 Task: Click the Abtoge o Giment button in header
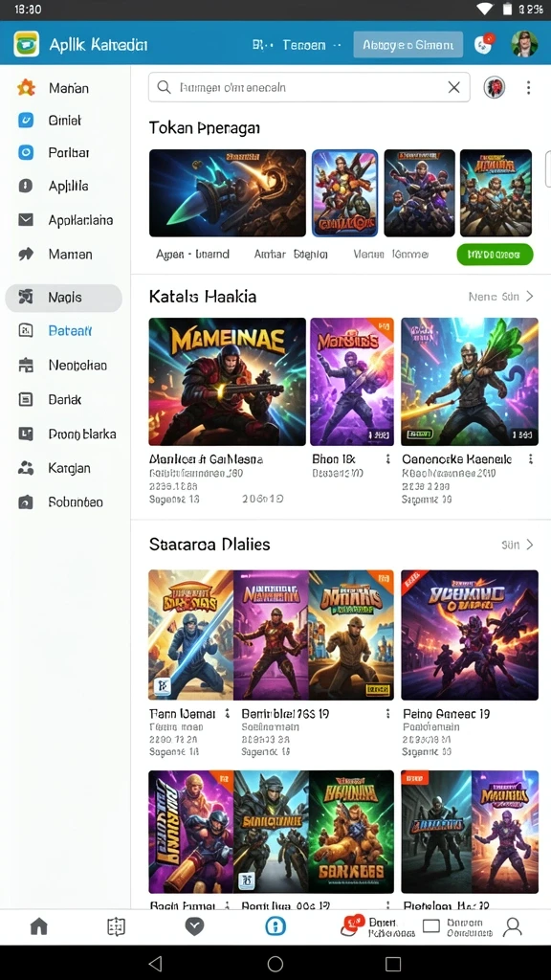[408, 45]
